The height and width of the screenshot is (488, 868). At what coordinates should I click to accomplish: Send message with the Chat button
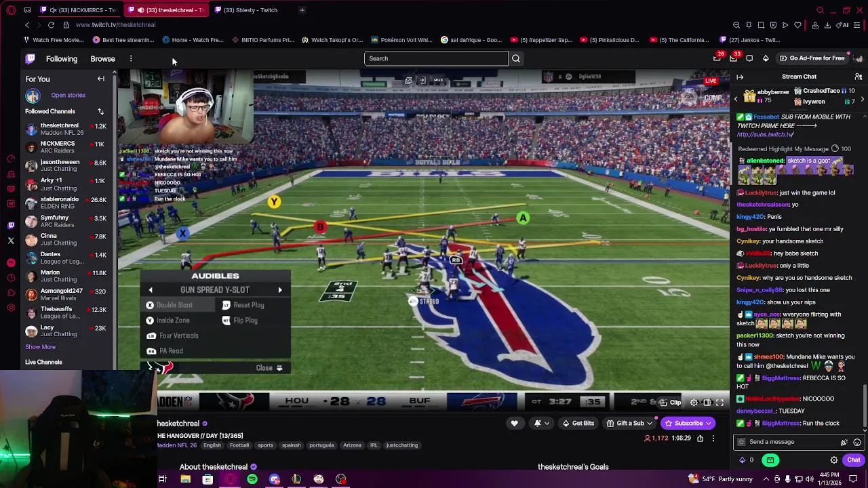853,460
